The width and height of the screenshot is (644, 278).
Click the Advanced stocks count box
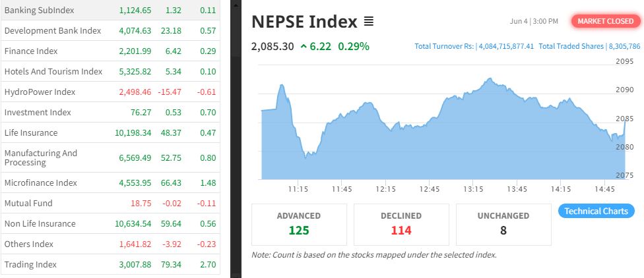[x=299, y=224]
